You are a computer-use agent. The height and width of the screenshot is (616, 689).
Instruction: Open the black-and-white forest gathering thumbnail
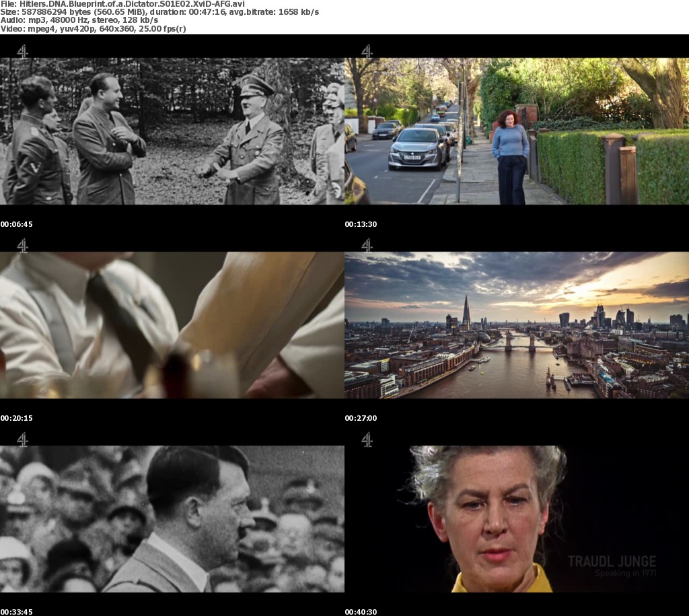pos(172,131)
